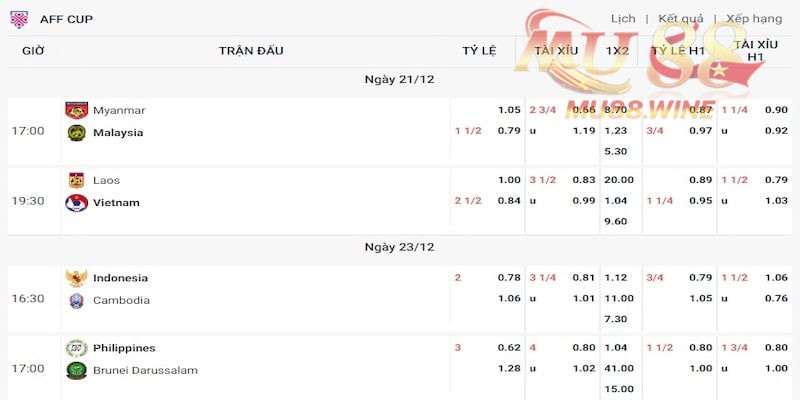Select the Indonesia team name link
Image resolution: width=800 pixels, height=400 pixels.
(x=120, y=278)
